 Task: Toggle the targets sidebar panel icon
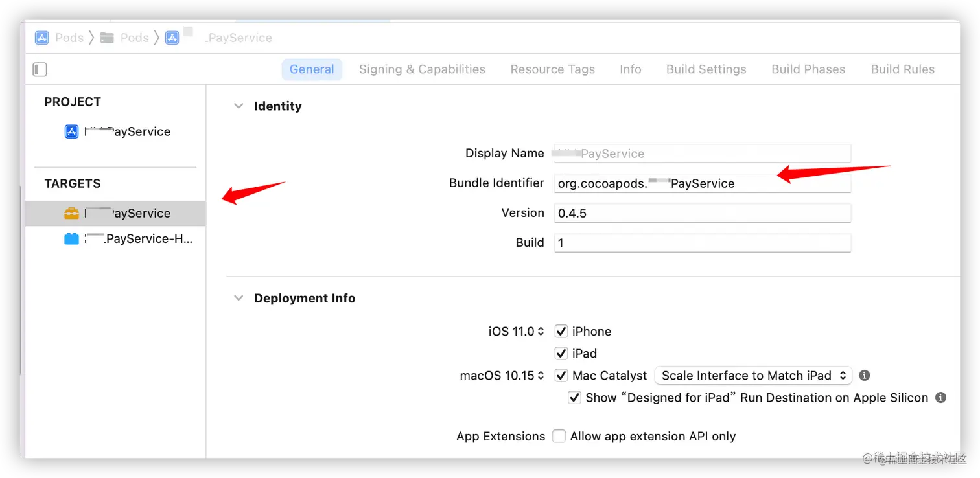point(40,69)
